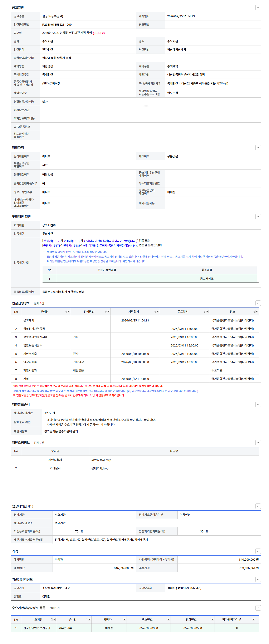
Task: Open 산업디자인전문회사(종합디자인분야)(4444) link
Action: point(110,246)
